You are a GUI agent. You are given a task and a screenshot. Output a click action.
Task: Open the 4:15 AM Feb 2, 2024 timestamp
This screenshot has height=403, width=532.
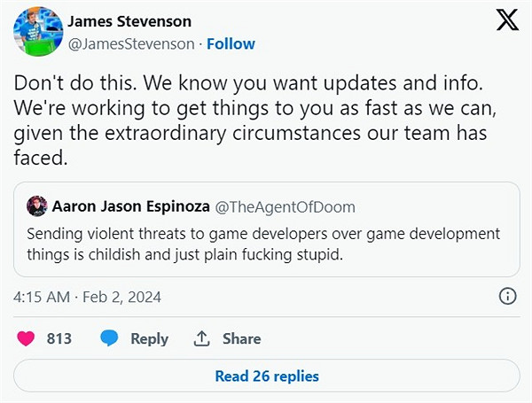point(87,297)
